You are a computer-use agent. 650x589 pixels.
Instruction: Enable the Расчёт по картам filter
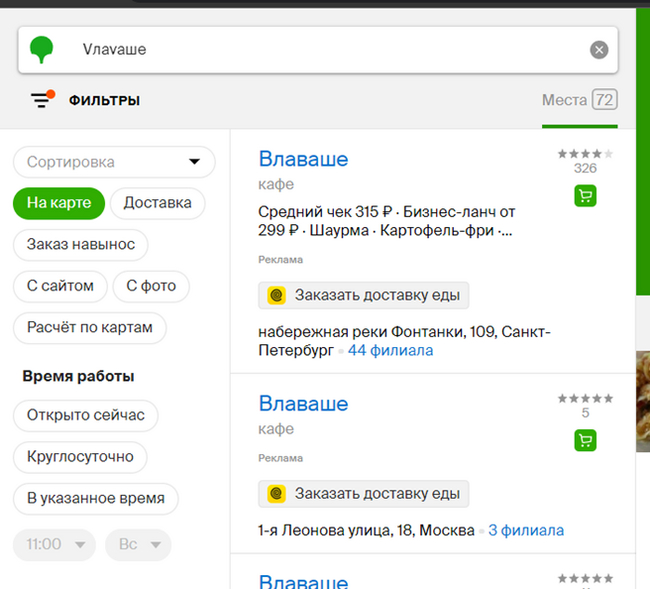tap(90, 327)
